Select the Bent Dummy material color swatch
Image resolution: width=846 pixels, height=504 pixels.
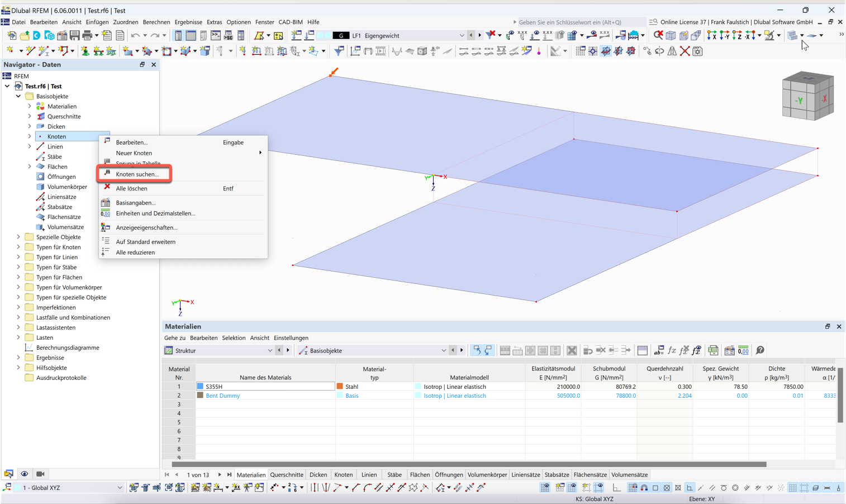[199, 396]
